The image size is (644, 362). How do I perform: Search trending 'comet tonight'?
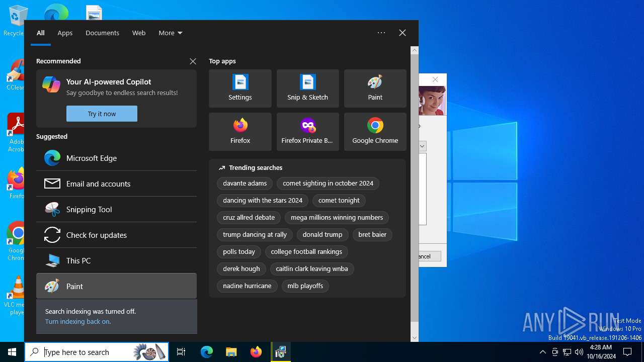tap(339, 201)
